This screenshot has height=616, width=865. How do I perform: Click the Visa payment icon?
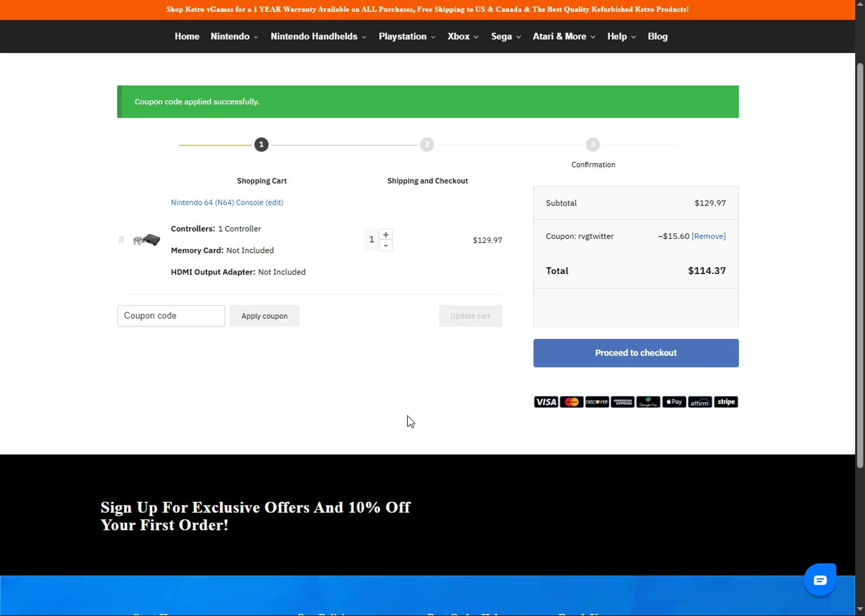tap(546, 402)
